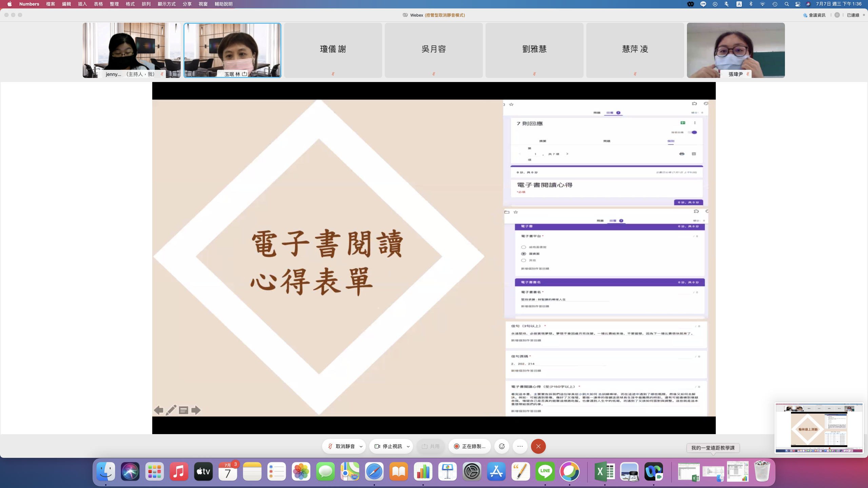The width and height of the screenshot is (868, 488).
Task: Click the disabled 共用 share button
Action: click(x=430, y=446)
